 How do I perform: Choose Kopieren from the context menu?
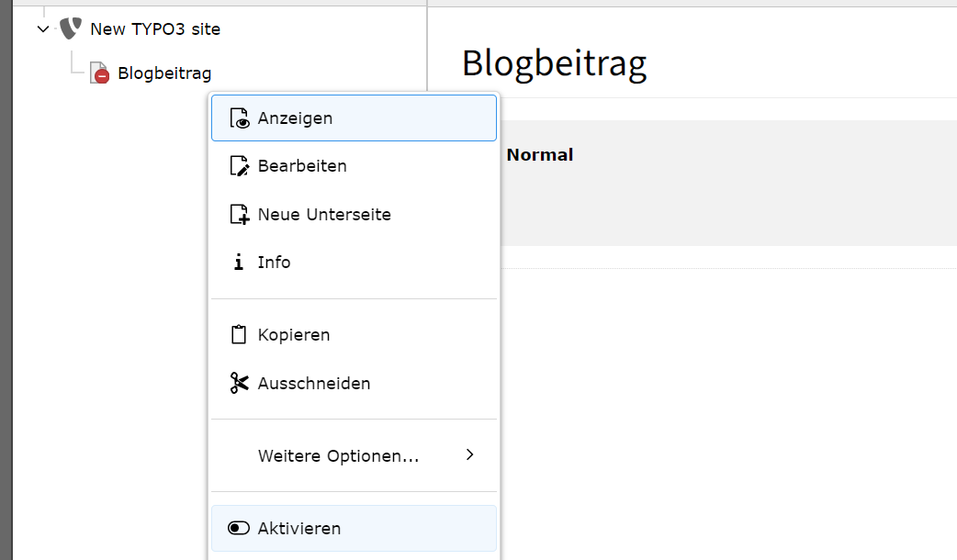point(354,335)
